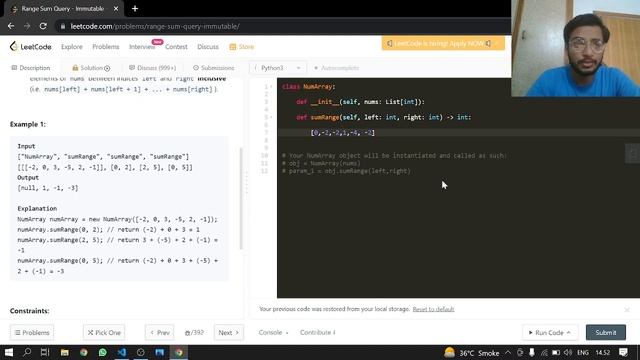Image resolution: width=640 pixels, height=360 pixels.
Task: Open Visual Studio Code from the taskbar
Action: tap(122, 353)
